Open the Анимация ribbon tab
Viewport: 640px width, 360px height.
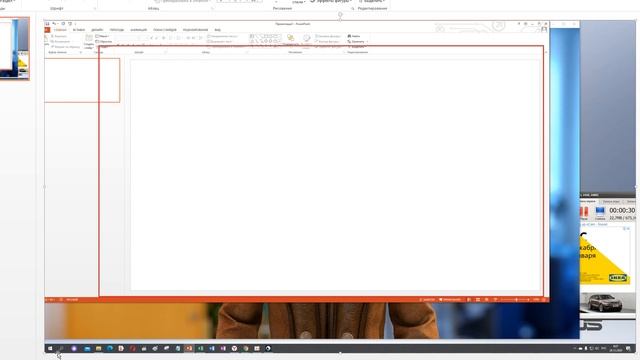click(138, 30)
